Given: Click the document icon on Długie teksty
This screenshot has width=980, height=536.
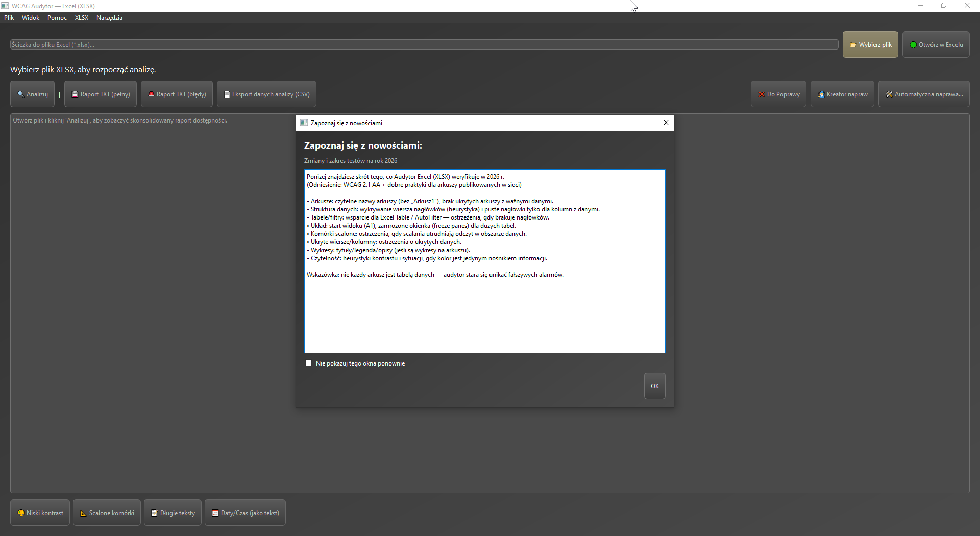Looking at the screenshot, I should pos(154,513).
